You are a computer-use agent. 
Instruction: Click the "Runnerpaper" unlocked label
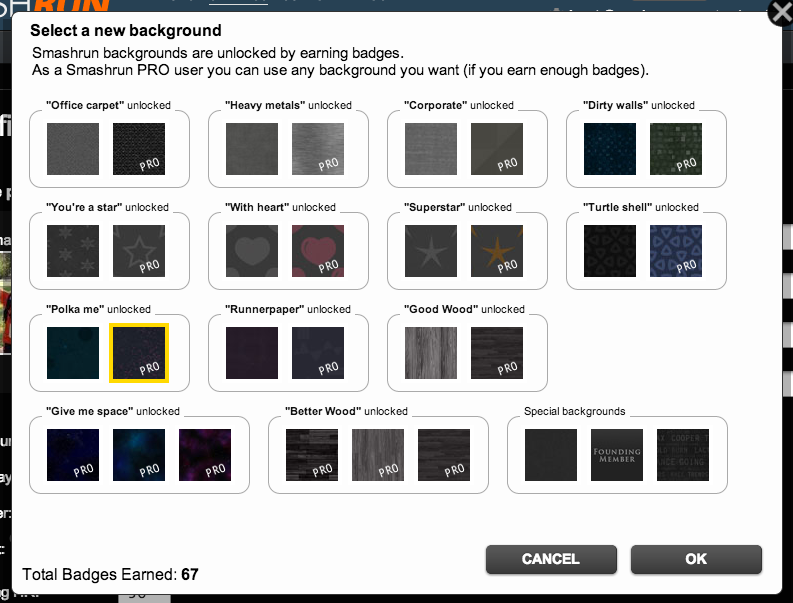tap(288, 309)
